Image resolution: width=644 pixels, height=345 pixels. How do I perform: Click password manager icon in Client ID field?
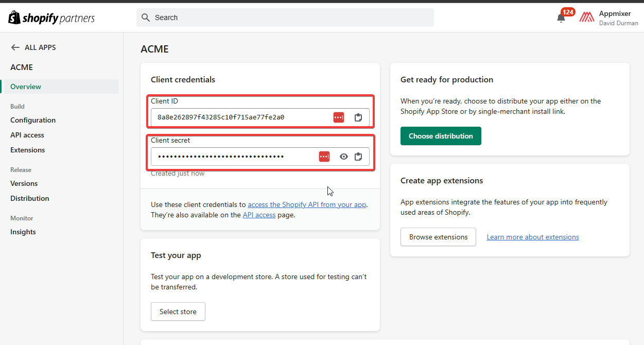coord(338,117)
